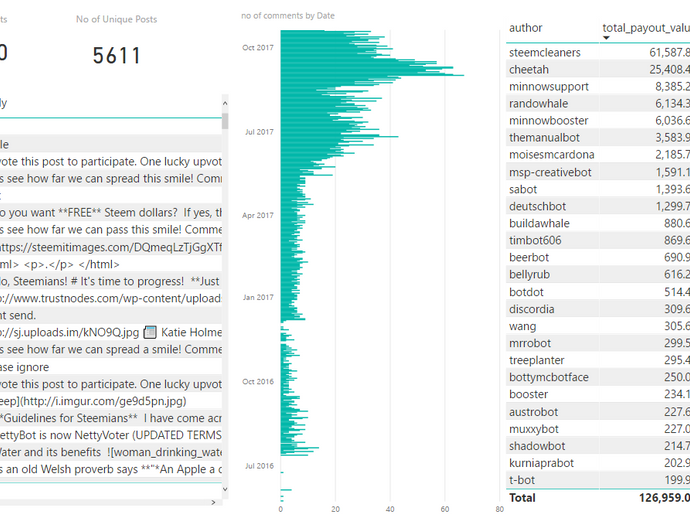Click the trustnodes.com wp-content row
690x518 pixels.
(x=111, y=298)
